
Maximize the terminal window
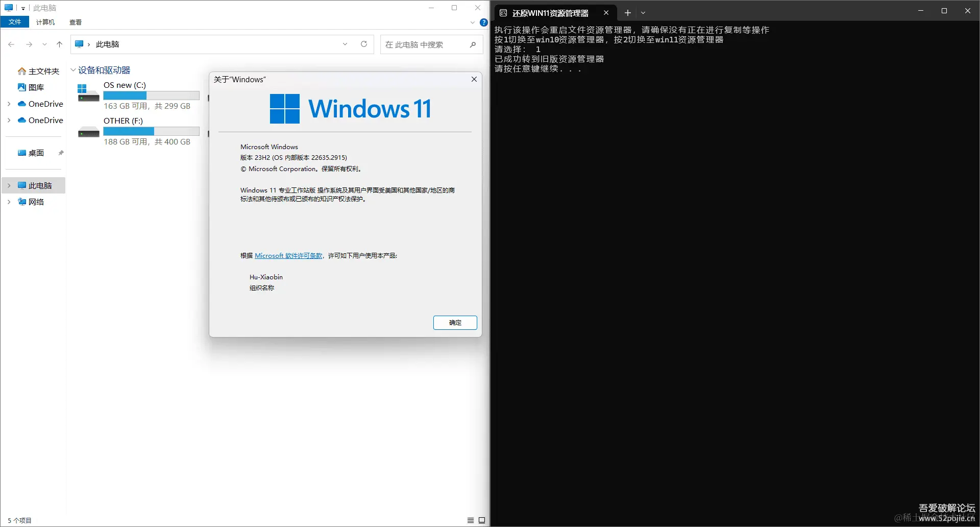tap(944, 11)
